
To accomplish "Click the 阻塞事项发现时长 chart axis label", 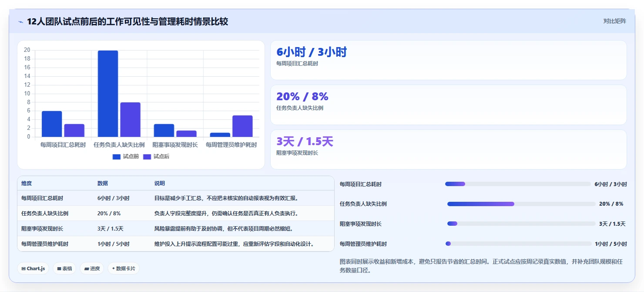I will [175, 145].
